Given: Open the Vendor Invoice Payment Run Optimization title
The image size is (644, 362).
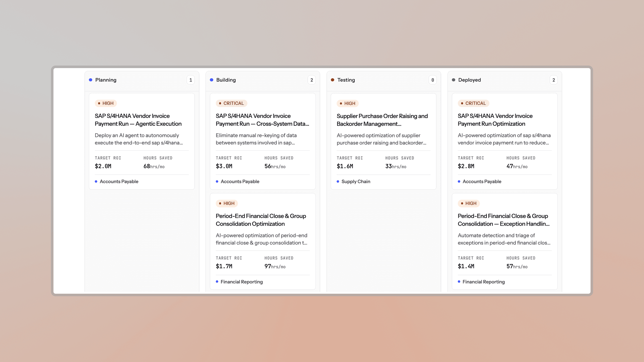Looking at the screenshot, I should pos(495,120).
